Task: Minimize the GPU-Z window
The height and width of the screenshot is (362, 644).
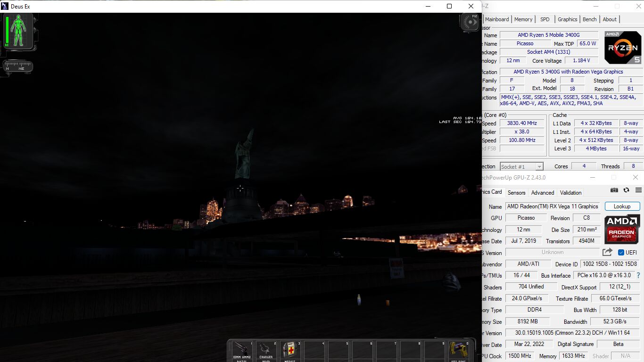Action: click(592, 178)
